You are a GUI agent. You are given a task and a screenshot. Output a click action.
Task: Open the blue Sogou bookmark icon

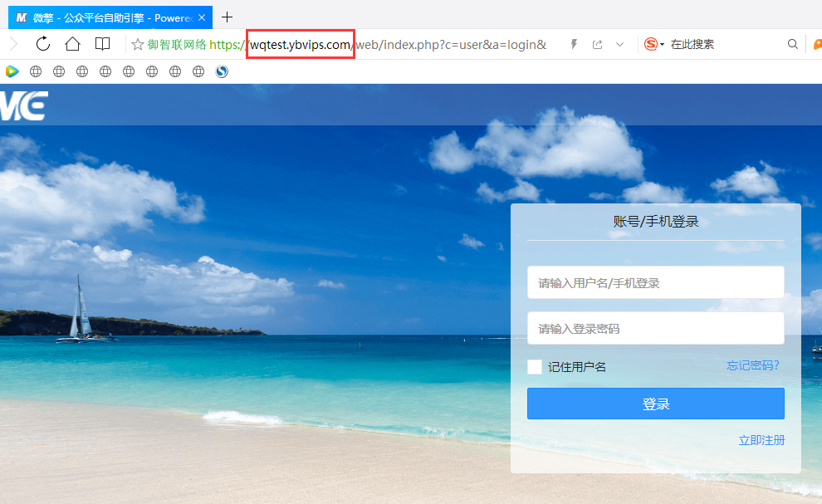pyautogui.click(x=222, y=71)
